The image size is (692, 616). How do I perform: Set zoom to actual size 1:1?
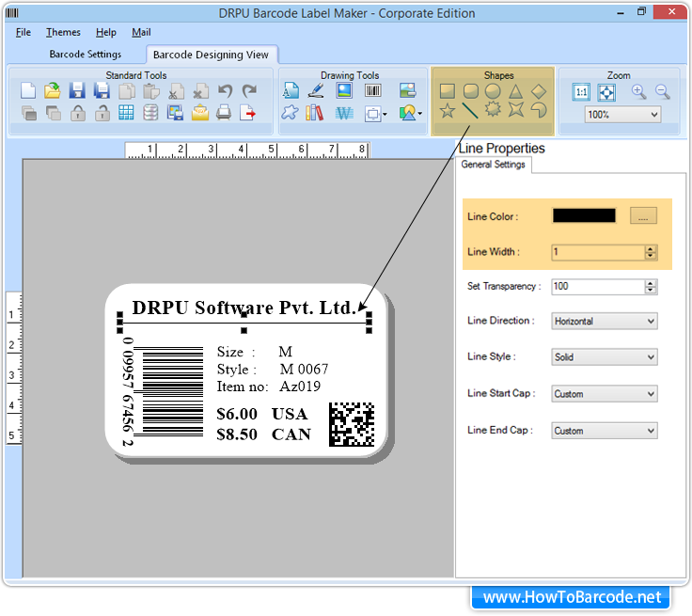pos(581,92)
